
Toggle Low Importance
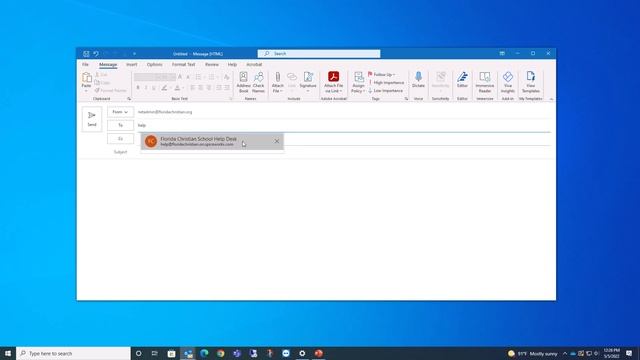386,91
